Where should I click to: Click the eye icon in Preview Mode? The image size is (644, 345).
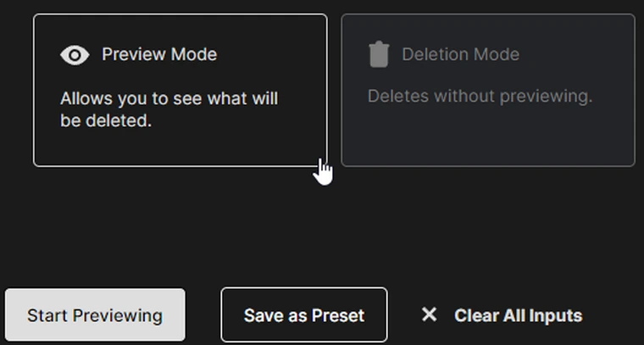pos(75,55)
